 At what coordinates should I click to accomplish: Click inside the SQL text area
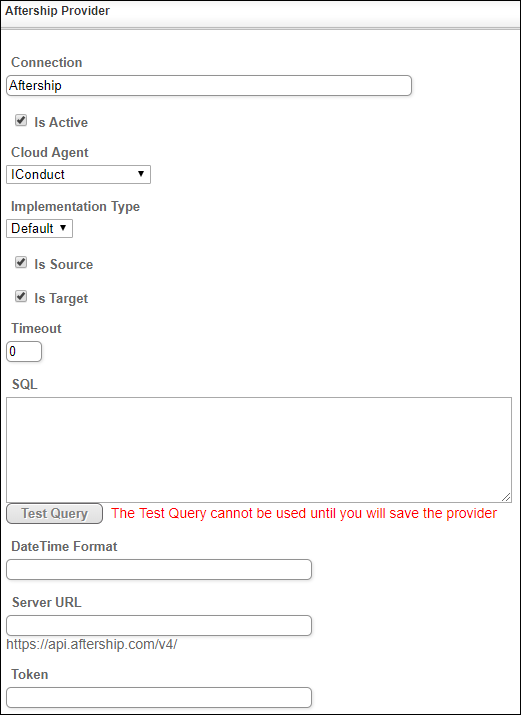[x=259, y=450]
